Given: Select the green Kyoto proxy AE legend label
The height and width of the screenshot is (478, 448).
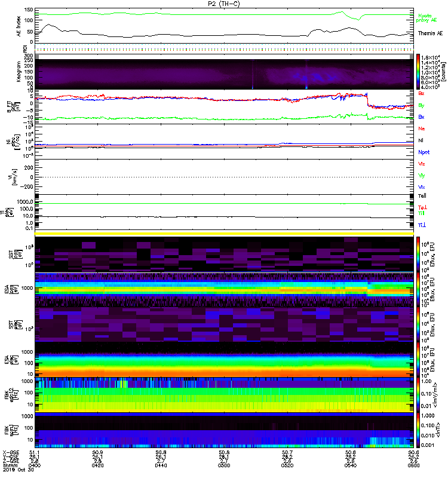Looking at the screenshot, I should [x=426, y=18].
